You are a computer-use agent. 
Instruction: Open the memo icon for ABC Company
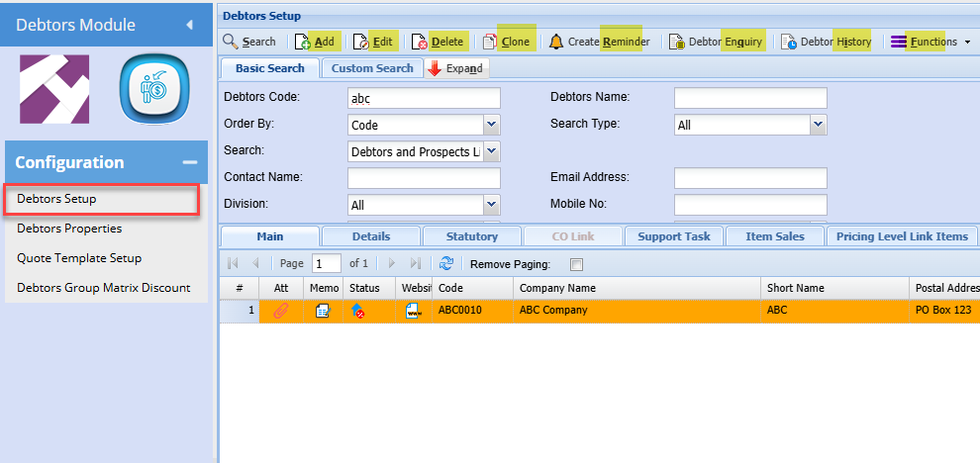point(323,311)
